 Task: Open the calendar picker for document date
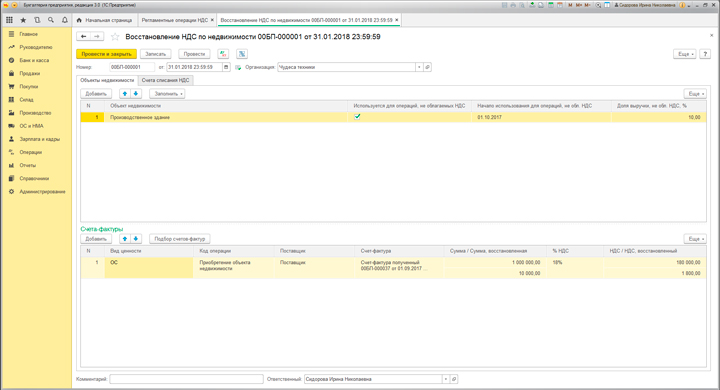tap(226, 67)
